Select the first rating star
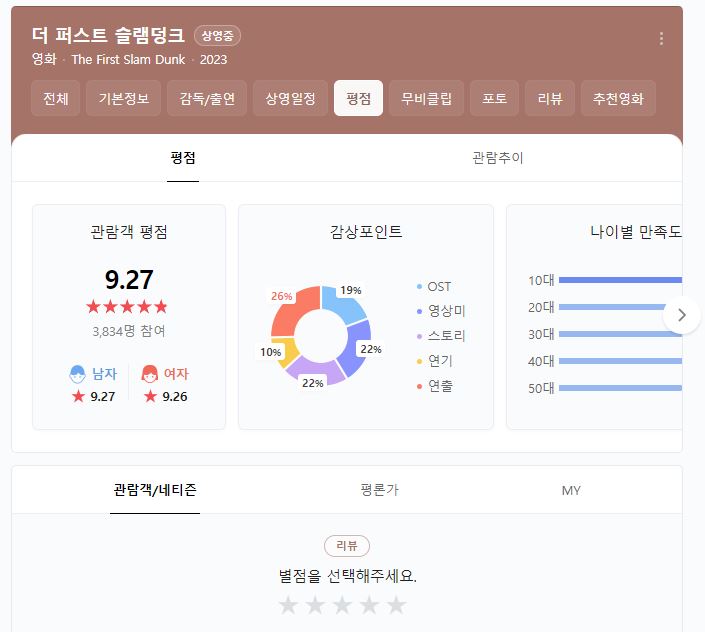This screenshot has width=705, height=632. (288, 605)
